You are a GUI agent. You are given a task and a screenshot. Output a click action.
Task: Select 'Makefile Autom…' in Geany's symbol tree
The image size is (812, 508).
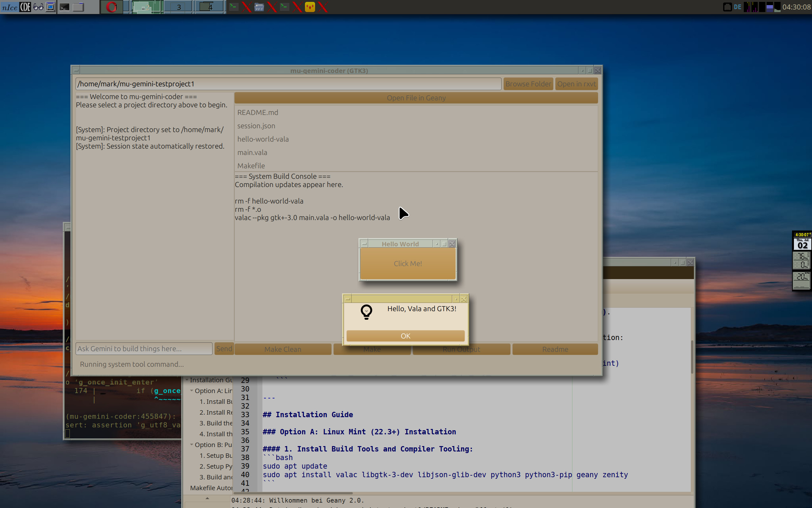point(211,488)
